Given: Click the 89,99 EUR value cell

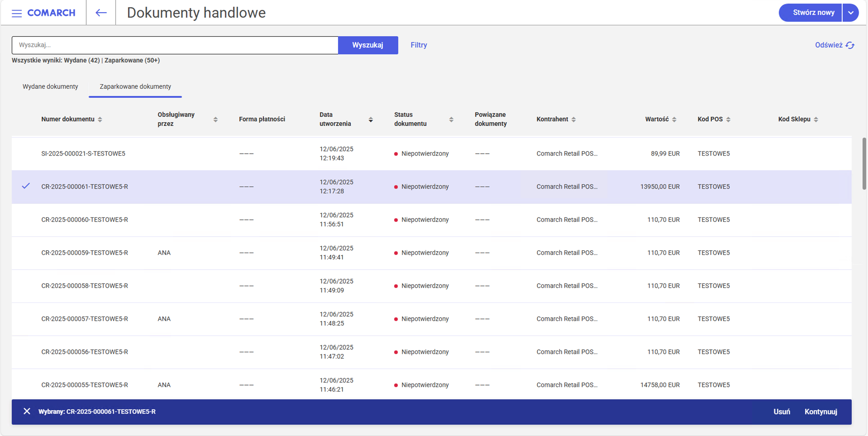Looking at the screenshot, I should click(x=665, y=154).
